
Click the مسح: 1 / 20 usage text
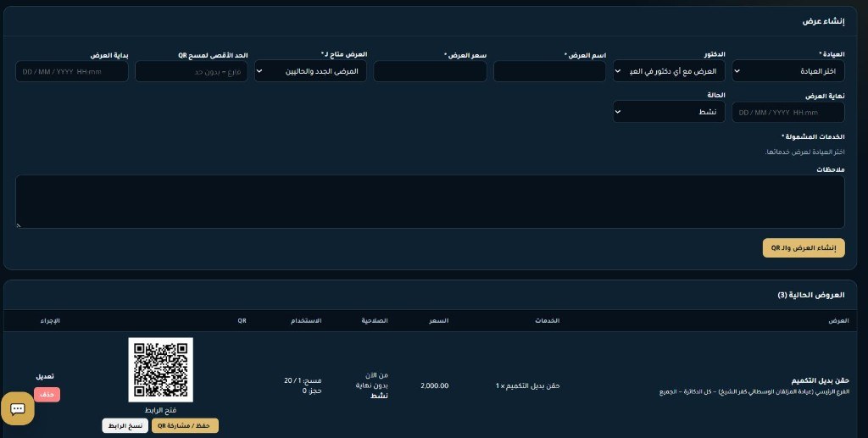coord(303,380)
